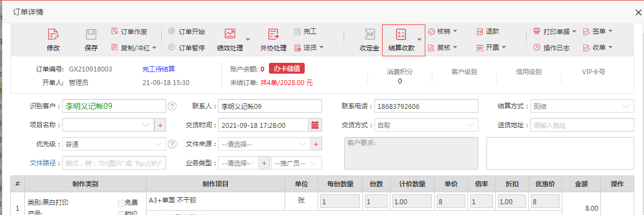This screenshot has width=644, height=215.
Task: Open the 项目名称 dropdown
Action: pos(108,125)
